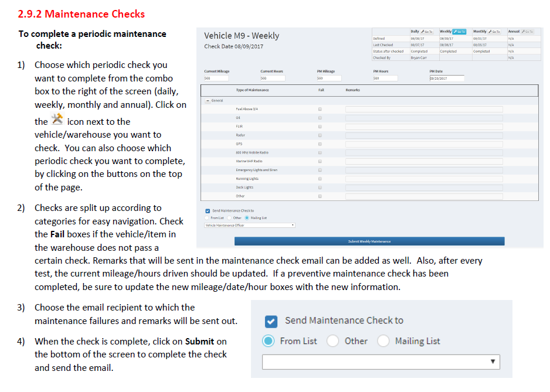Mark Deck Lights as failed

320,188
